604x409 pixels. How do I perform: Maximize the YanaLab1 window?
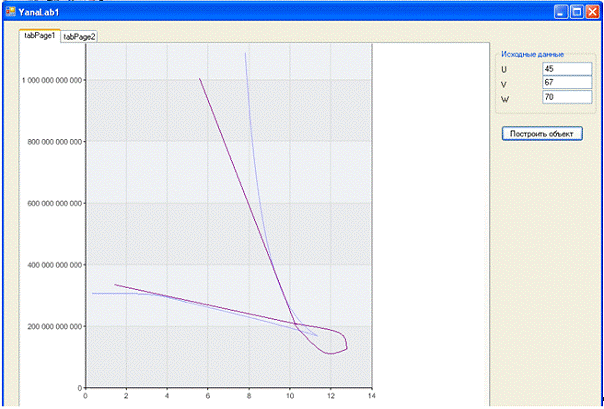[577, 11]
